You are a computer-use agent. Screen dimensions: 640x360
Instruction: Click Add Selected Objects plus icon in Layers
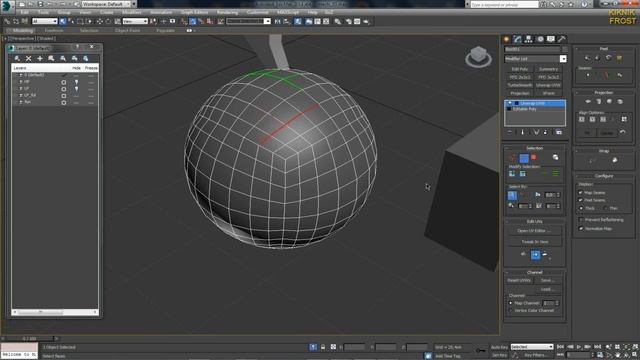click(40, 58)
